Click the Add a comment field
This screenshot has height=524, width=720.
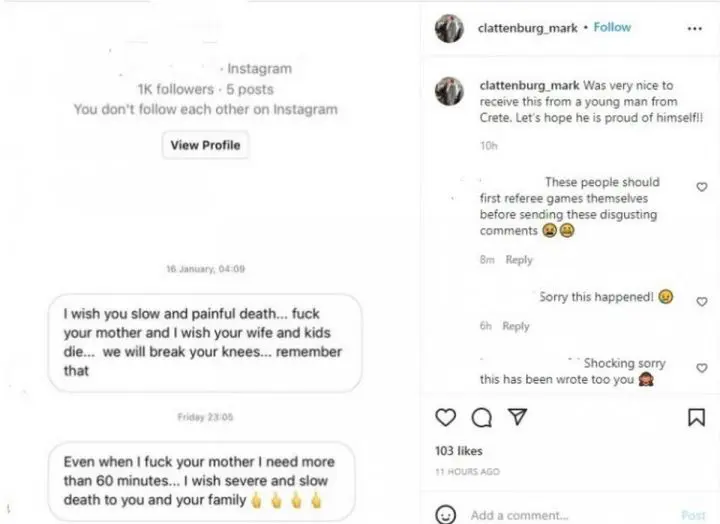[560, 515]
